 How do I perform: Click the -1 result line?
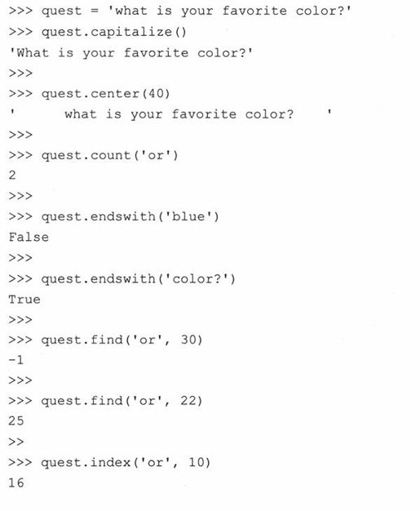pyautogui.click(x=16, y=360)
